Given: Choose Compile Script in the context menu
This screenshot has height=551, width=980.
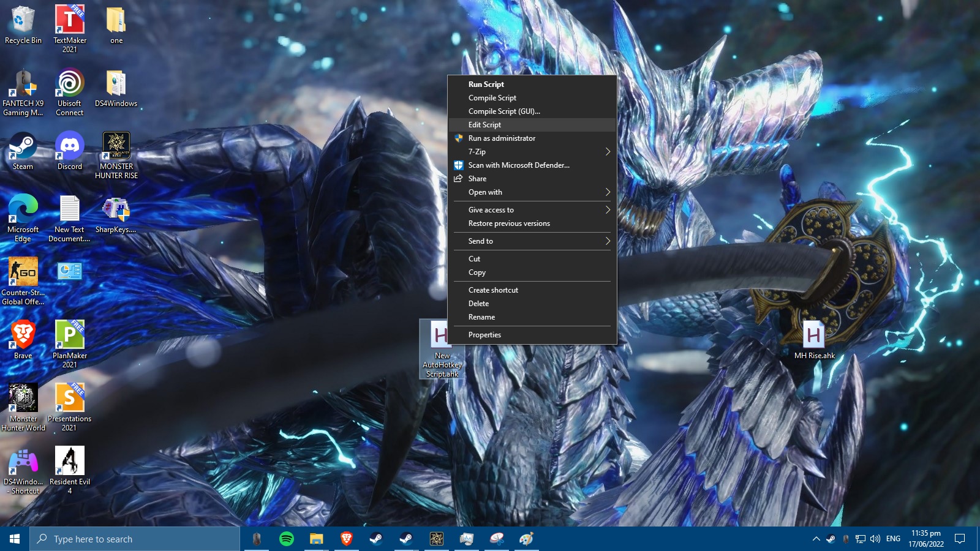Looking at the screenshot, I should coord(532,98).
